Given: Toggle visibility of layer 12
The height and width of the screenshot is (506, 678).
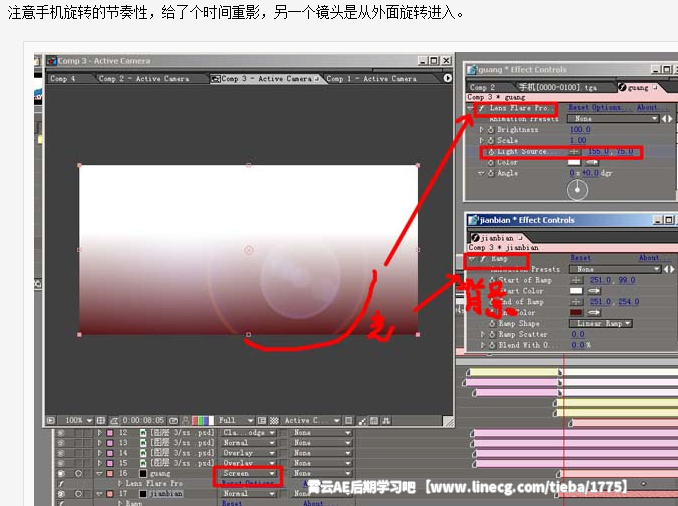Looking at the screenshot, I should 61,432.
